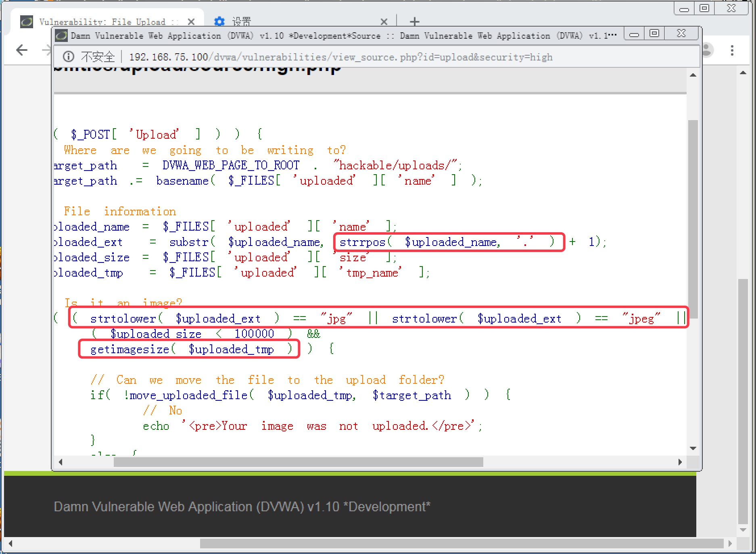This screenshot has width=756, height=554.
Task: Click the not-secure info icon in popup
Action: pos(69,57)
